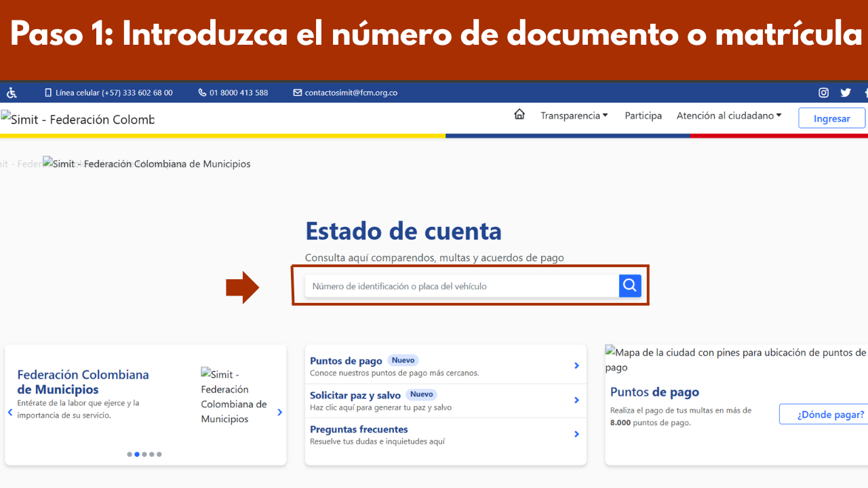Click the chevron on Preguntas frecuentes row

(576, 434)
